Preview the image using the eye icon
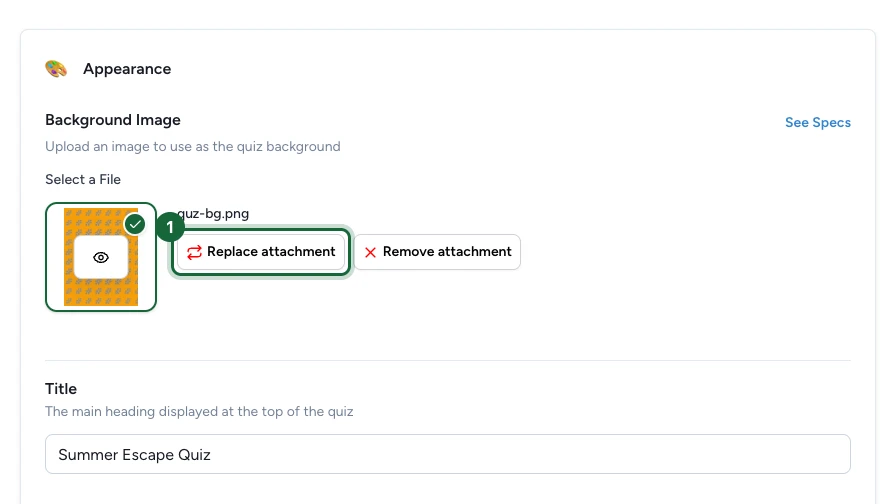Screen dimensions: 896x504 [x=101, y=258]
